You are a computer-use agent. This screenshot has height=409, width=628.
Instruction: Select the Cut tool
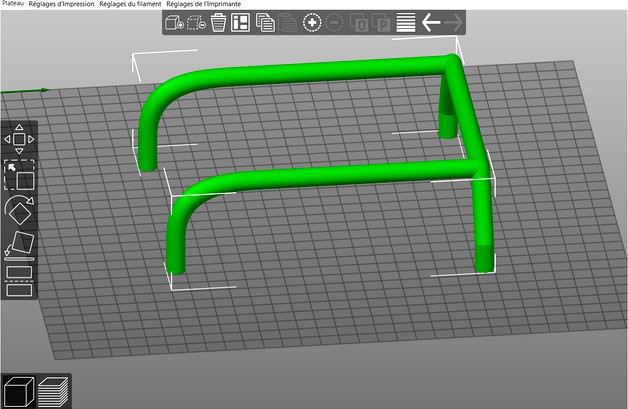click(x=20, y=279)
